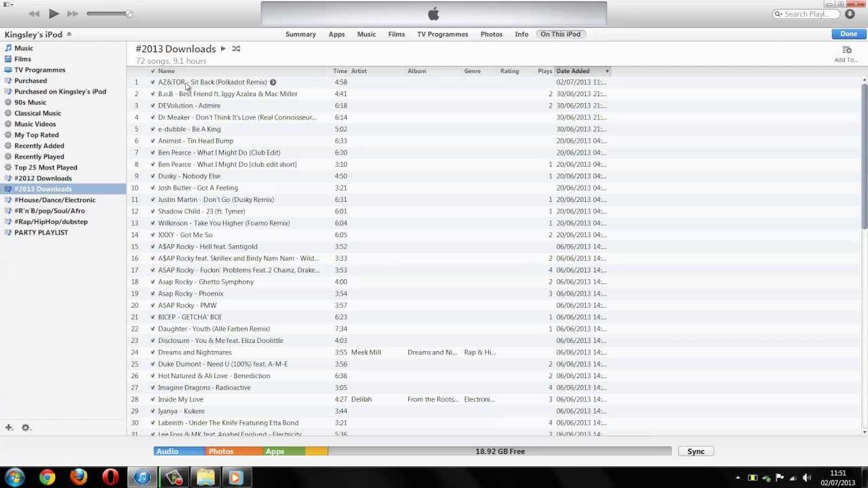Skip to the previous track
868x488 pixels.
(x=34, y=14)
